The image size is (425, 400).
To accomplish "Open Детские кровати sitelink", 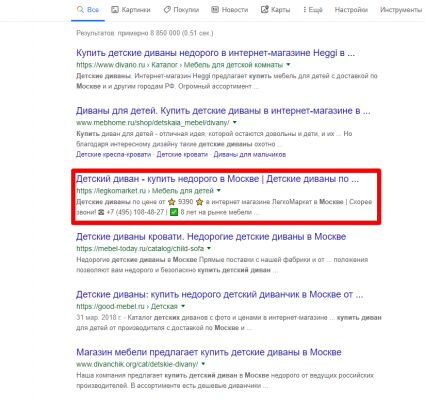I will point(182,155).
